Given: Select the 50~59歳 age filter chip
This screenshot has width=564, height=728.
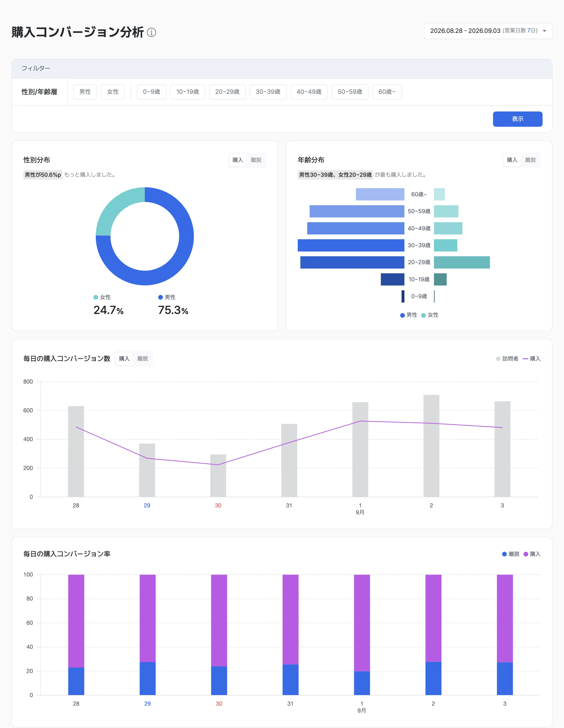Looking at the screenshot, I should point(350,92).
